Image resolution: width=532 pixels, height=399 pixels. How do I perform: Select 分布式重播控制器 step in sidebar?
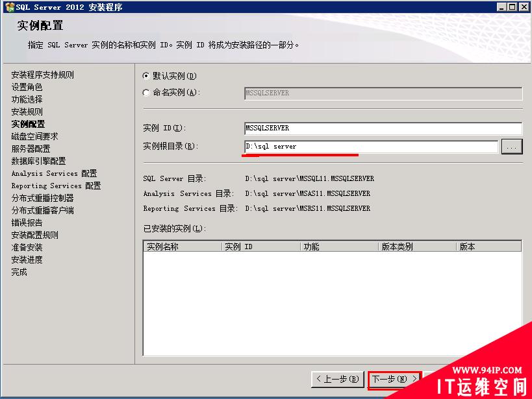click(x=42, y=198)
